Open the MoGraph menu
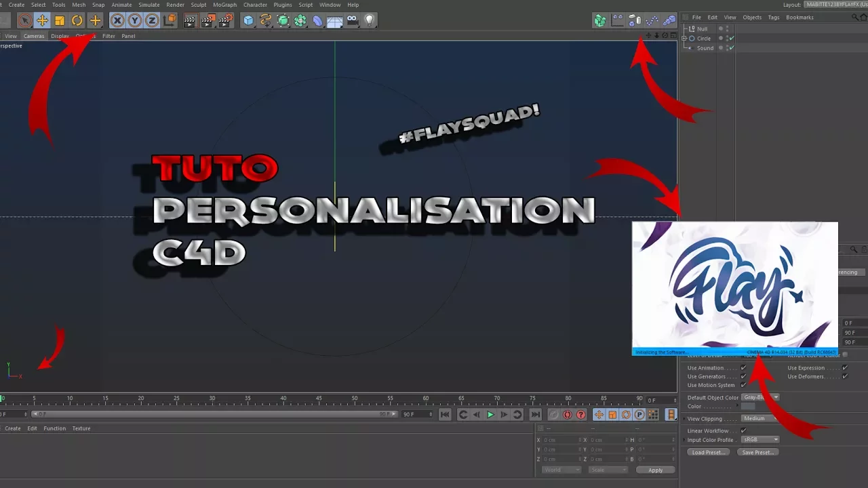The width and height of the screenshot is (868, 488). pyautogui.click(x=225, y=5)
